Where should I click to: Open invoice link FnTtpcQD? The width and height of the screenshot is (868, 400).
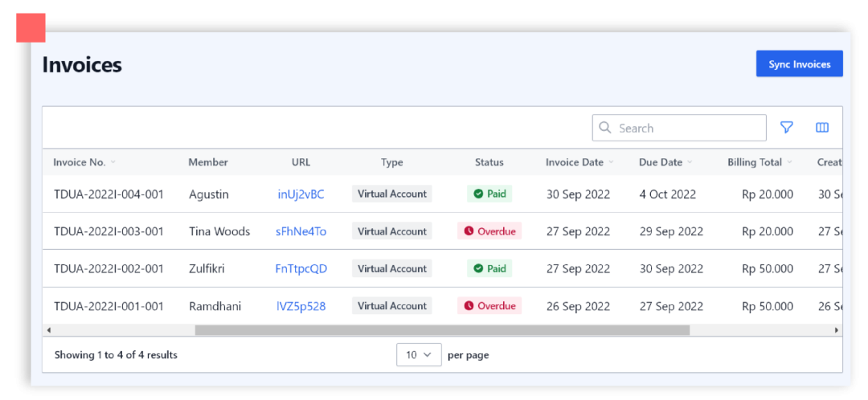click(301, 269)
